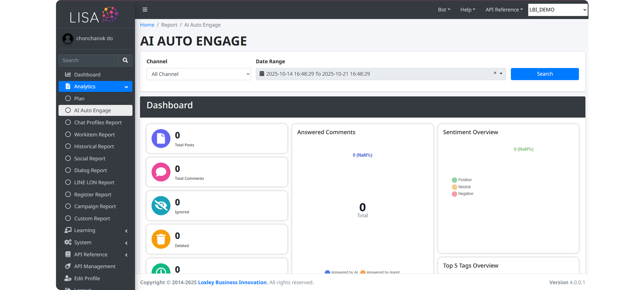Click the calendar icon in Date Range
Image resolution: width=644 pixels, height=290 pixels.
point(262,74)
